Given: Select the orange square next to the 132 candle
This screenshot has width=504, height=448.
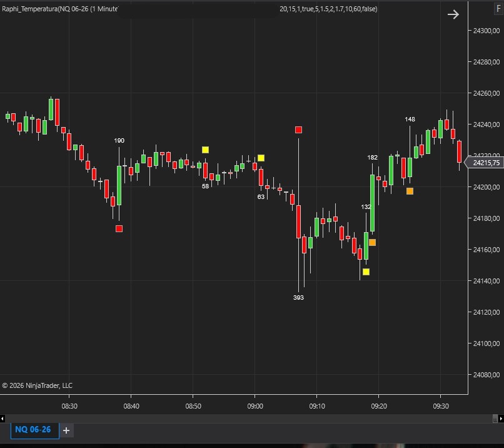Looking at the screenshot, I should click(372, 242).
